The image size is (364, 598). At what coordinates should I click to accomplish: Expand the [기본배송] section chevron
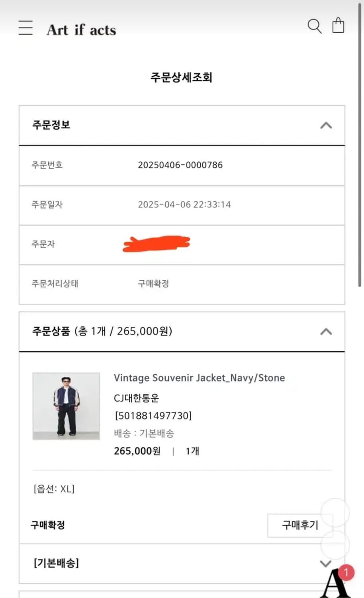pos(326,563)
